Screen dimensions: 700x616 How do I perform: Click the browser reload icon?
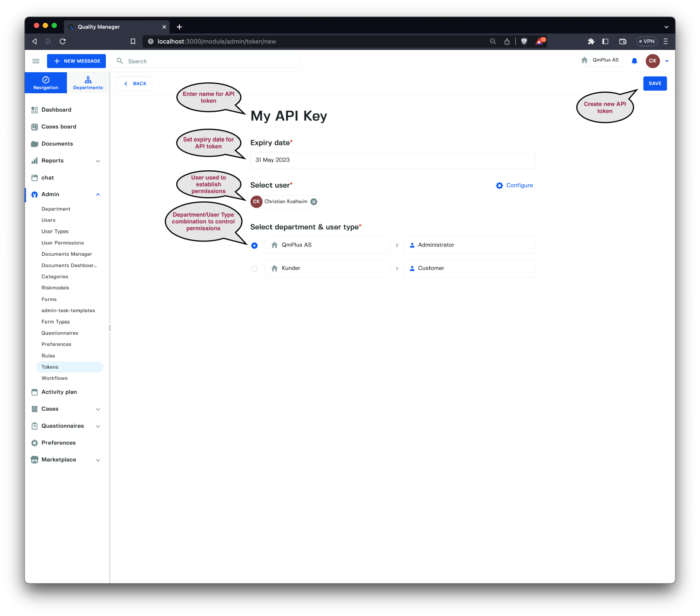pos(63,42)
